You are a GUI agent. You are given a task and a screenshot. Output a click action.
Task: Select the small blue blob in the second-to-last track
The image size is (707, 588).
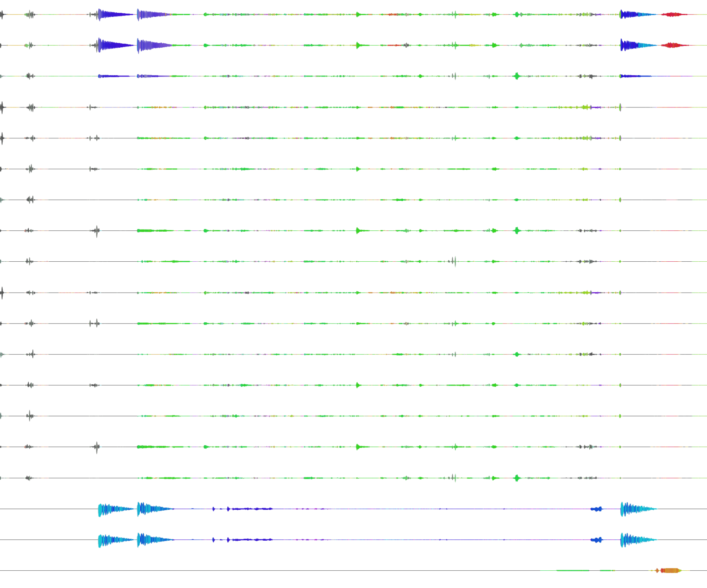point(596,540)
